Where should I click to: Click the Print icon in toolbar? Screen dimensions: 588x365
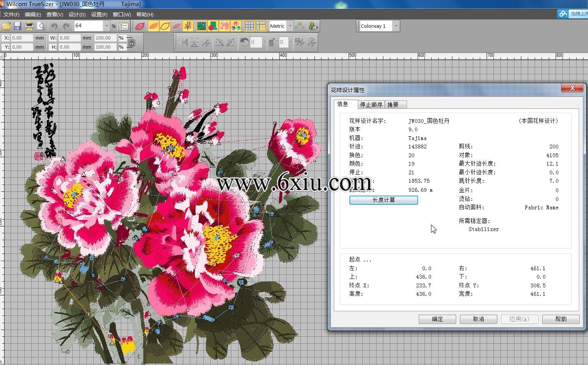29,26
